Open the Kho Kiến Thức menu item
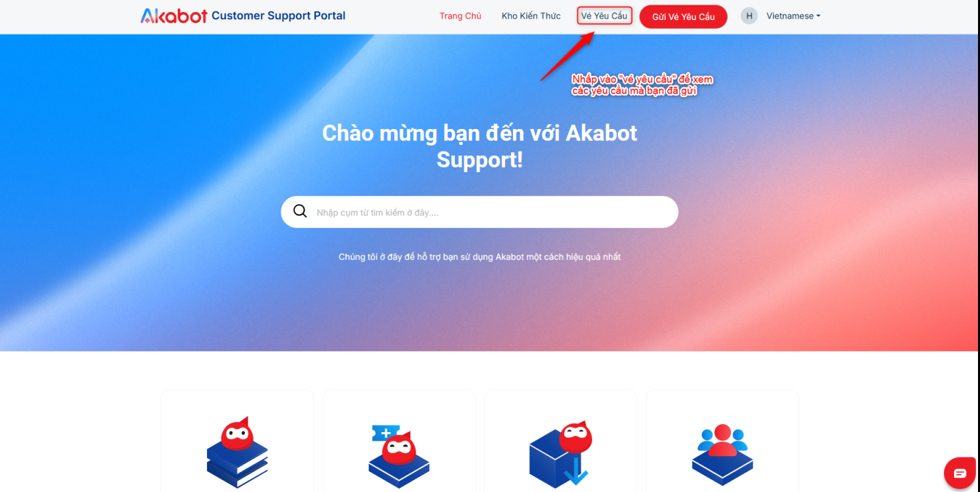This screenshot has height=492, width=980. click(531, 16)
